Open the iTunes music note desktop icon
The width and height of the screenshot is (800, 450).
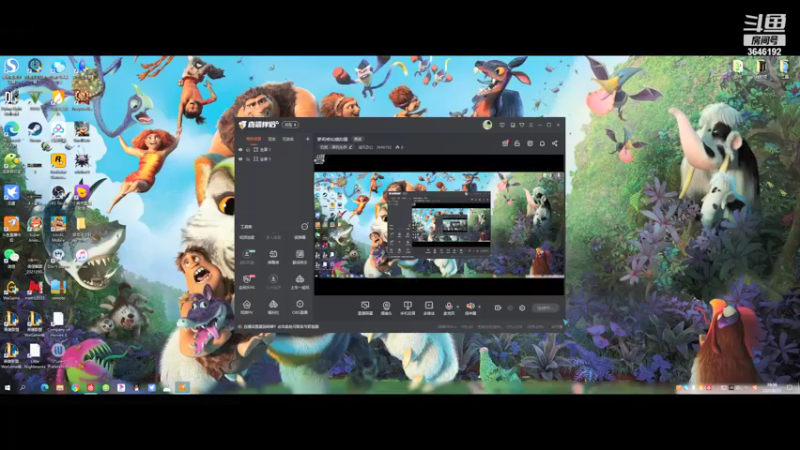tap(82, 258)
